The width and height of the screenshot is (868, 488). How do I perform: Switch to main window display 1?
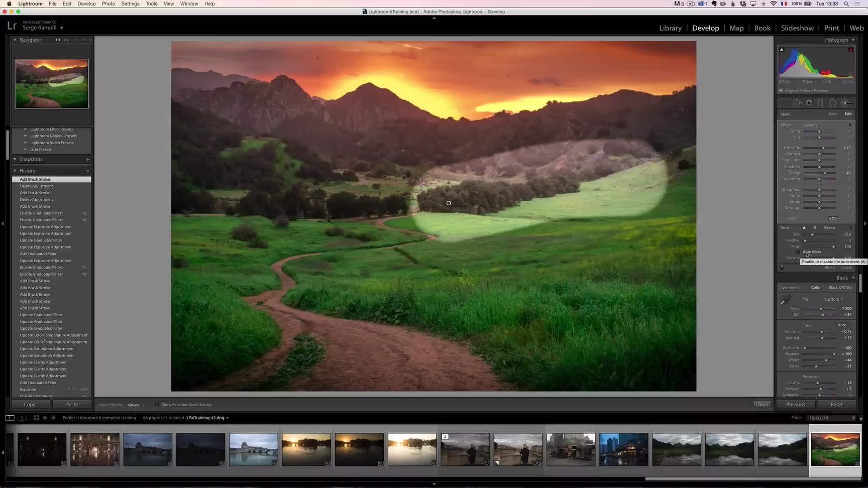[x=10, y=418]
